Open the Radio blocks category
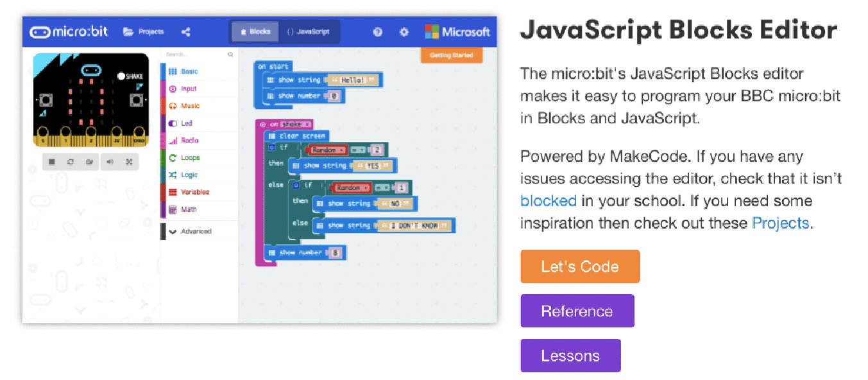Viewport: 868px width, 380px height. (199, 141)
